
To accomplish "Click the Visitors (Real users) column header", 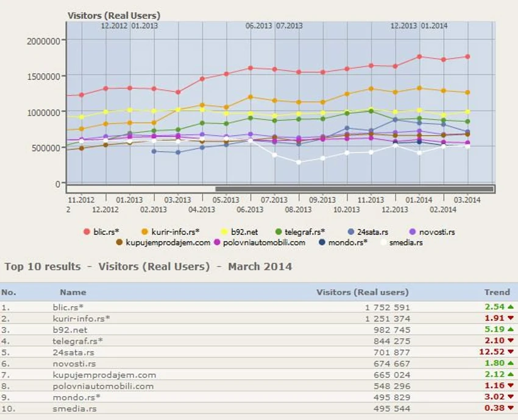I will tap(363, 292).
